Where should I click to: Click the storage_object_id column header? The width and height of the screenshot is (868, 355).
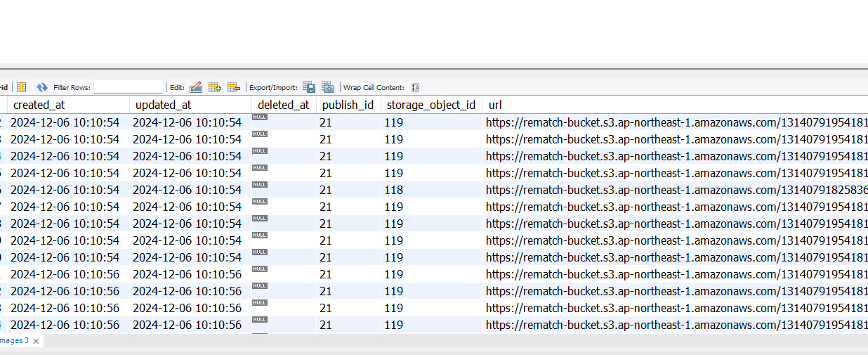point(430,105)
